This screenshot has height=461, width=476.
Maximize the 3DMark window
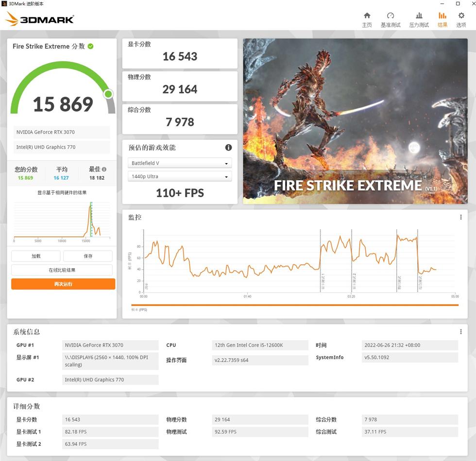click(458, 4)
